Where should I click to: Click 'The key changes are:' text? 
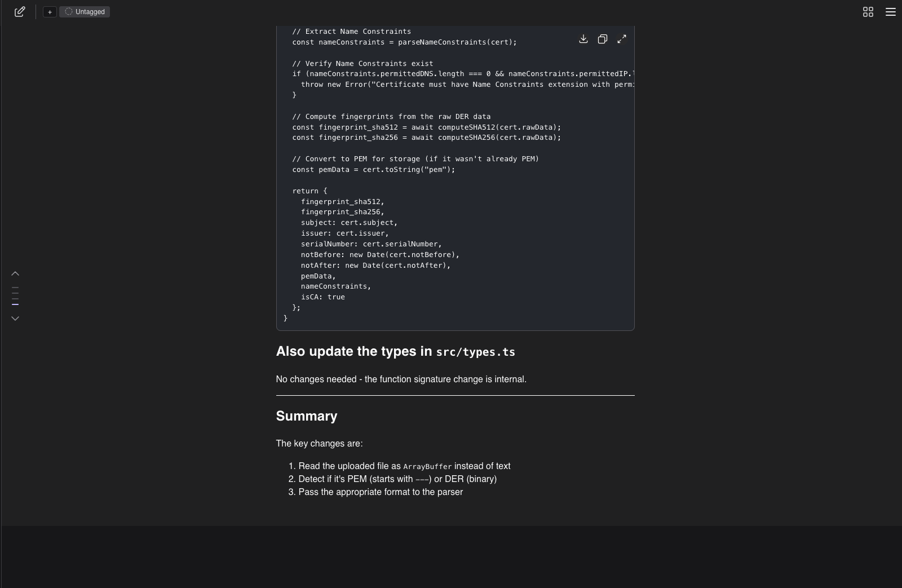(x=320, y=444)
